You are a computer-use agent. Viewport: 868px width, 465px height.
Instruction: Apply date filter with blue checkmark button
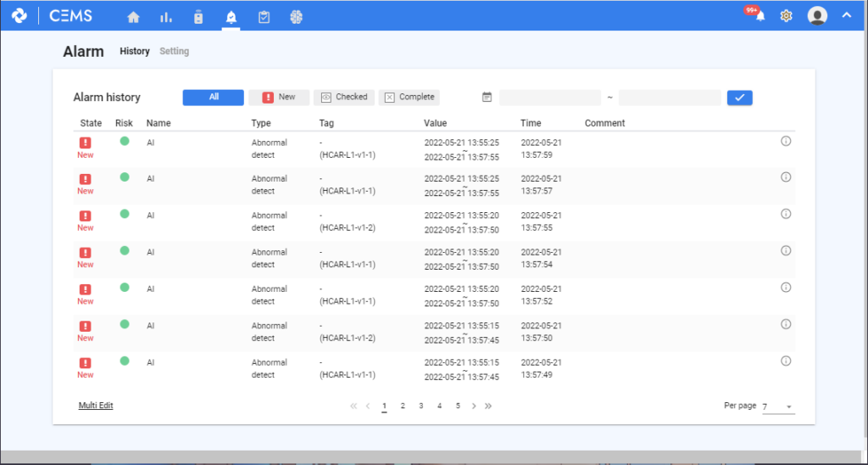(x=739, y=98)
